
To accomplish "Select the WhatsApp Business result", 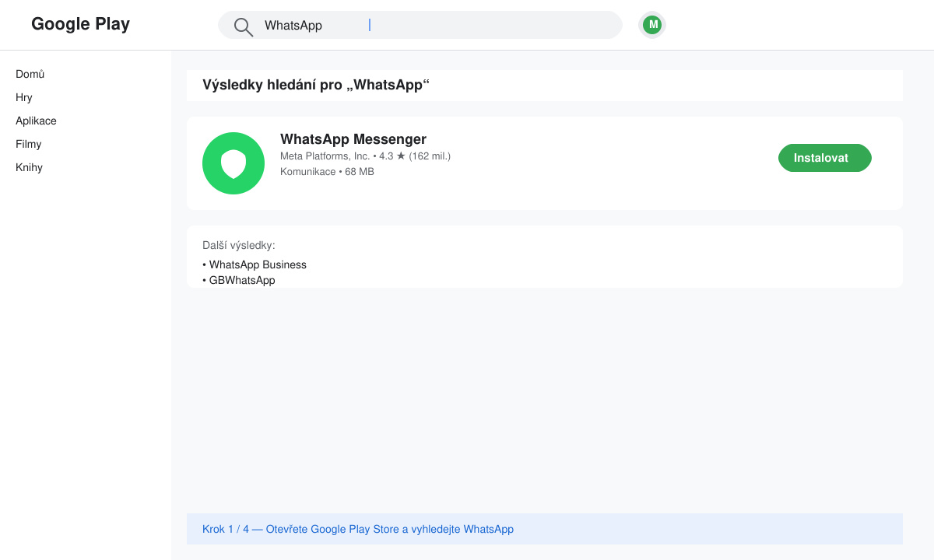I will click(255, 264).
